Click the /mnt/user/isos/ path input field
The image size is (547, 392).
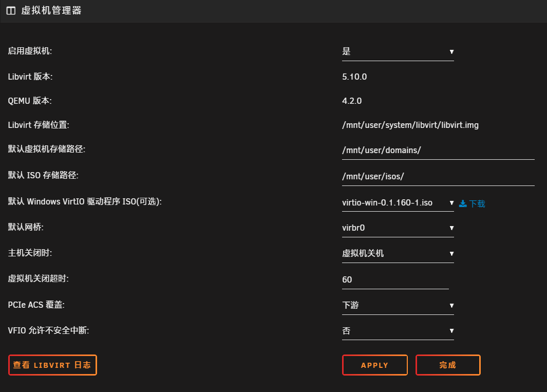tap(438, 177)
